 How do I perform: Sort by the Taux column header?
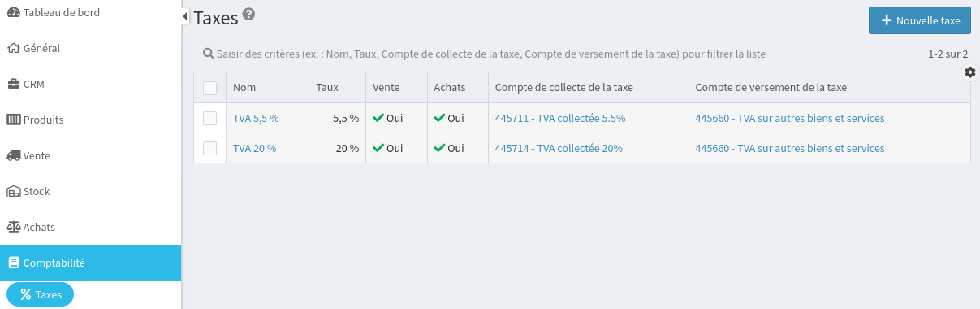pyautogui.click(x=327, y=88)
